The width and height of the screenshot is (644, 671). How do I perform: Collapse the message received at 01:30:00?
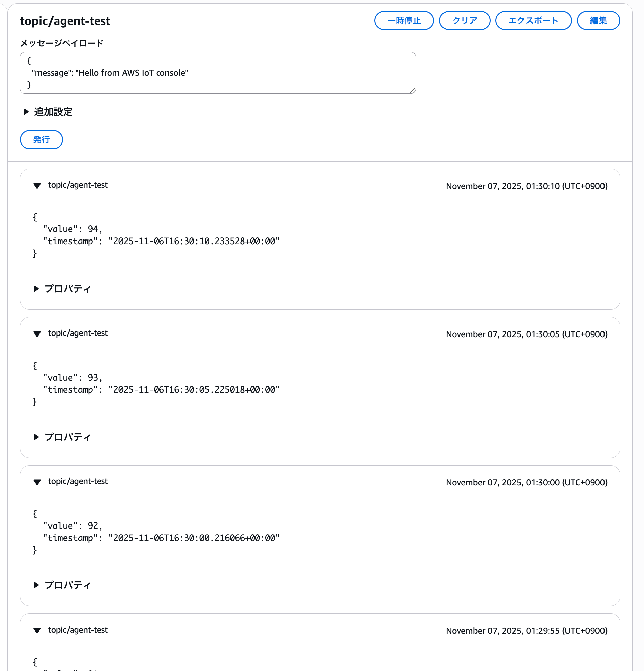point(37,482)
